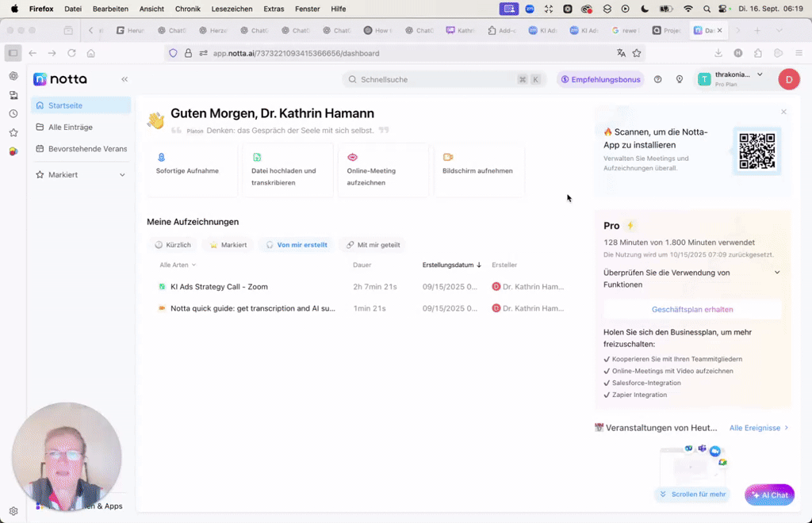This screenshot has width=812, height=523.
Task: Open Empfehlungsbonus button
Action: (x=601, y=80)
